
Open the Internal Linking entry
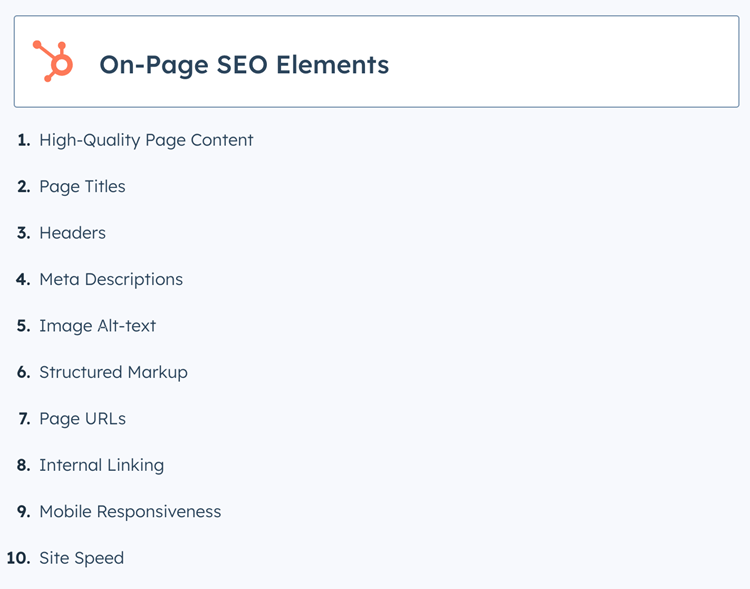click(x=101, y=465)
